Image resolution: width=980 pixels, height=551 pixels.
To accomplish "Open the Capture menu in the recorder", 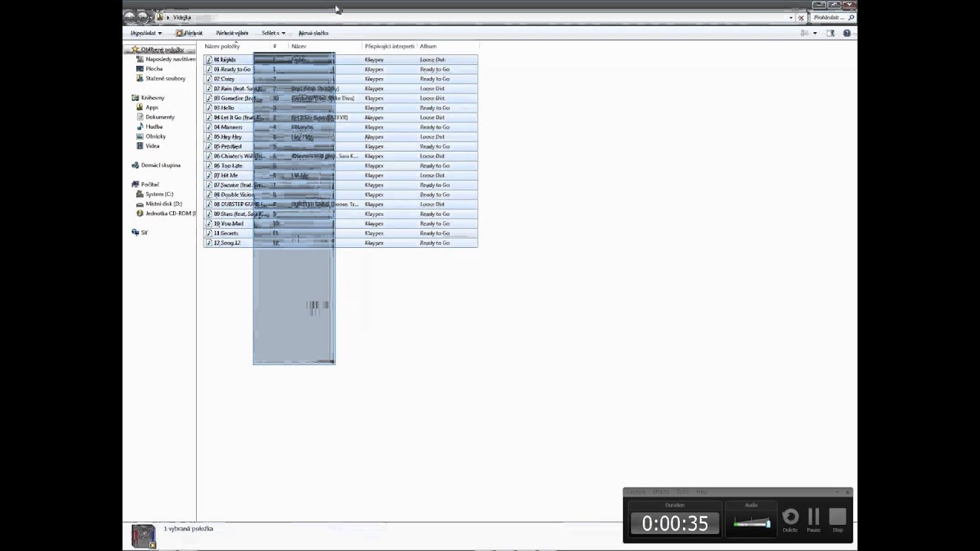I will pos(637,492).
